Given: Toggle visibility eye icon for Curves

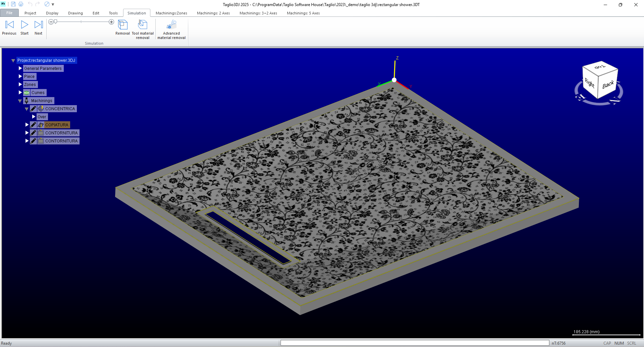Looking at the screenshot, I should [27, 93].
